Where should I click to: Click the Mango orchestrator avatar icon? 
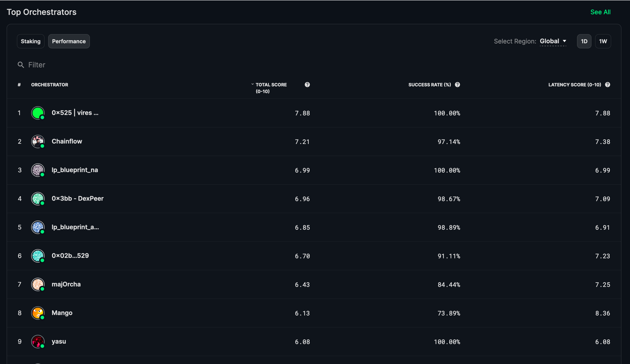tap(38, 312)
